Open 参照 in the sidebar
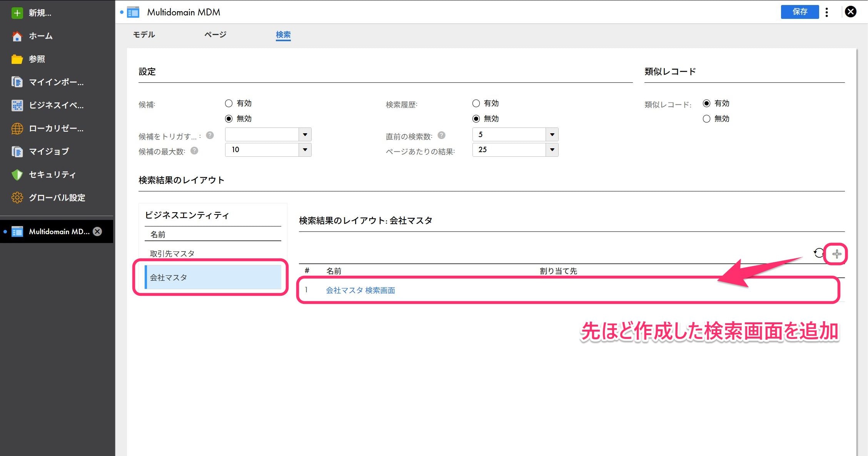Screen dimensions: 868x456 pos(37,59)
